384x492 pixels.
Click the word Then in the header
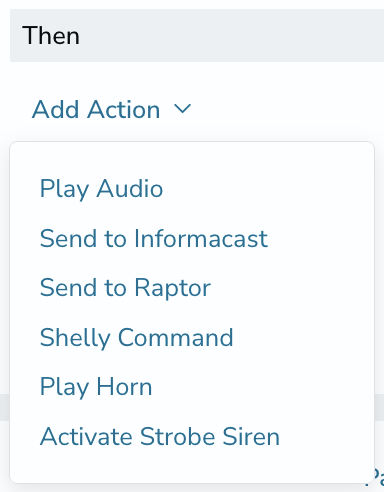[x=51, y=35]
